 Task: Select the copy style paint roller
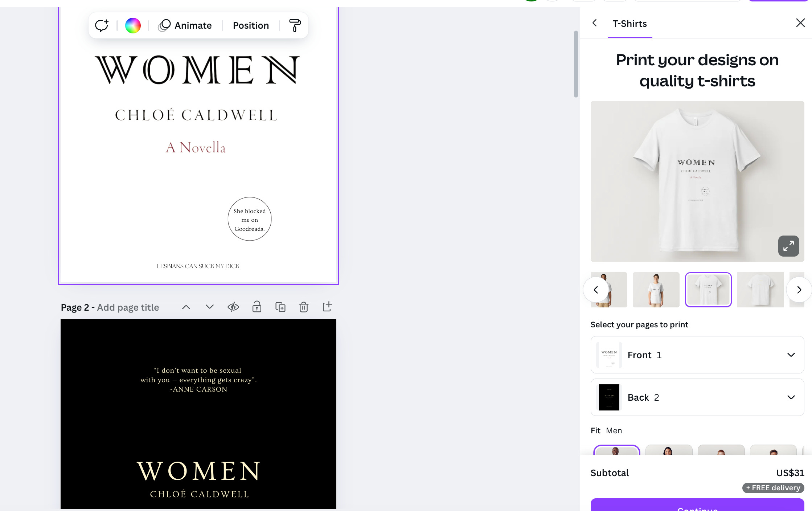(x=295, y=25)
